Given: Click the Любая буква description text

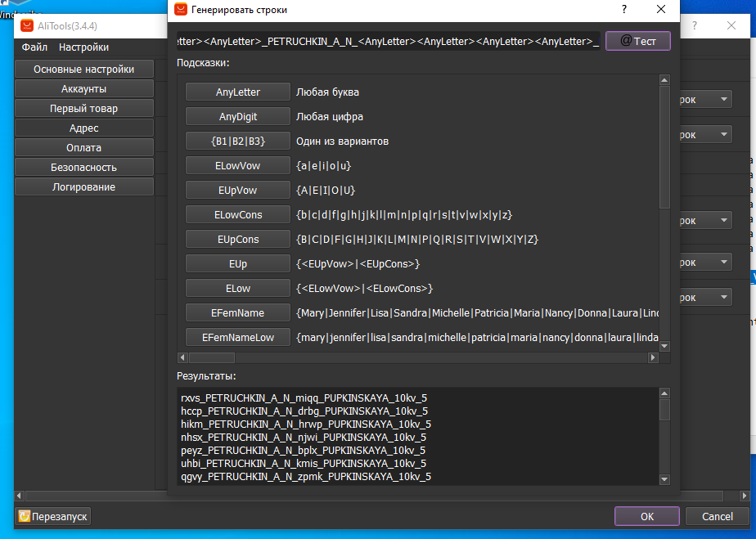Looking at the screenshot, I should [x=327, y=92].
